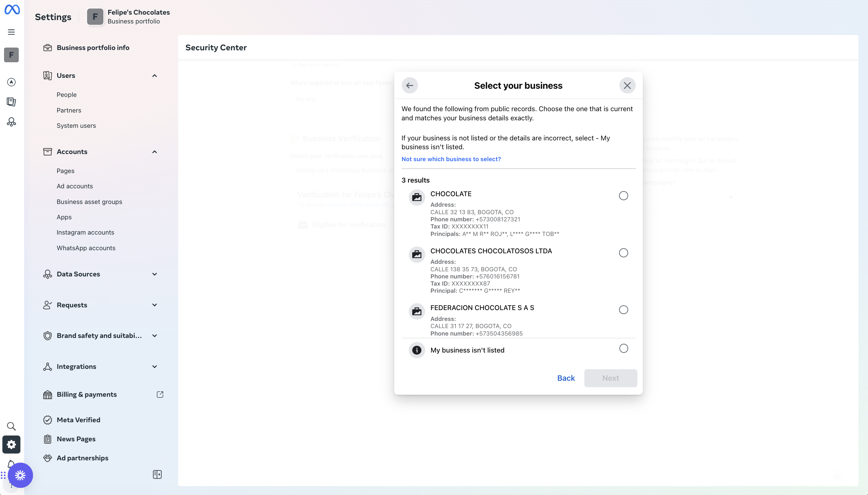Click the Data Sources section icon
Viewport: 868px width, 495px height.
tap(48, 274)
